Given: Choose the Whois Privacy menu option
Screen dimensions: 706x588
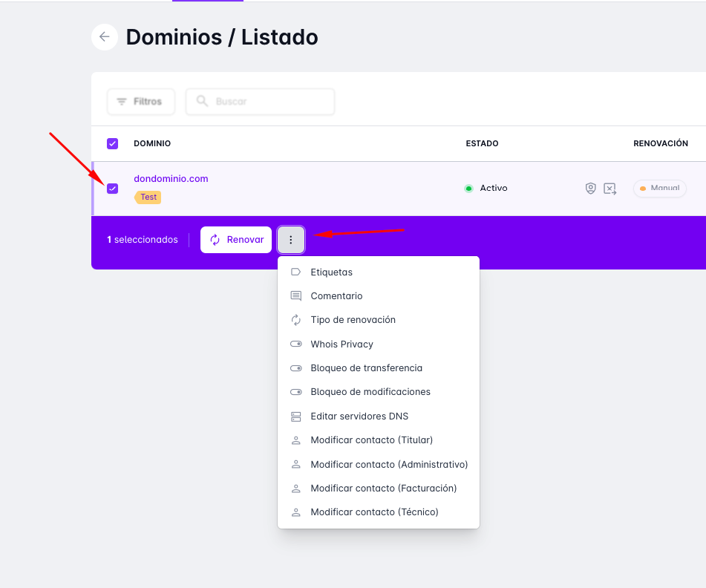Looking at the screenshot, I should click(x=341, y=344).
